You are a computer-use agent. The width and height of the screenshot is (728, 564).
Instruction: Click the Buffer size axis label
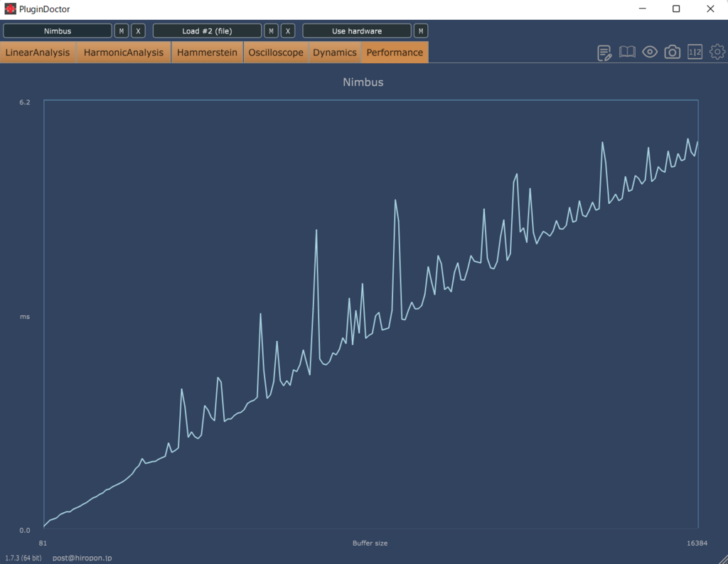tap(370, 543)
